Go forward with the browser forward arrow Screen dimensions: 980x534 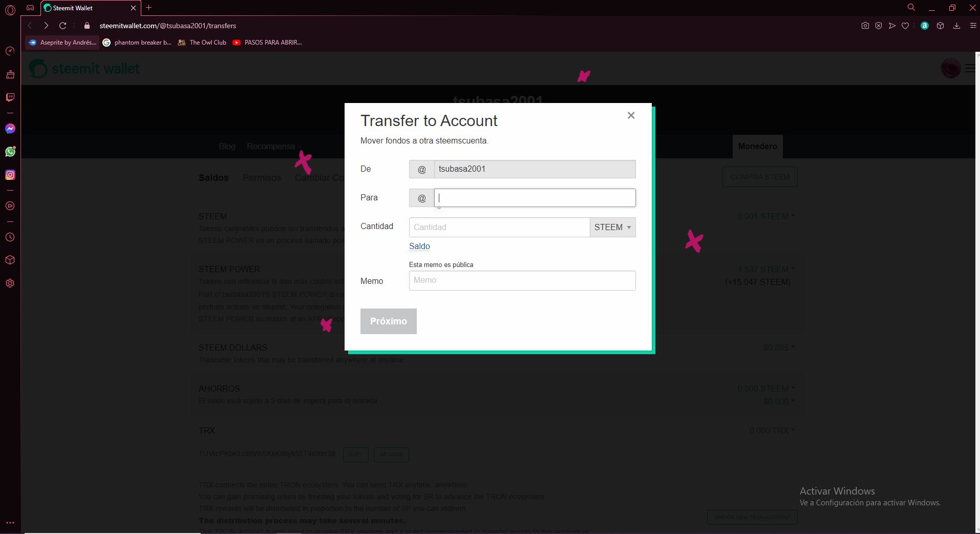[x=46, y=26]
